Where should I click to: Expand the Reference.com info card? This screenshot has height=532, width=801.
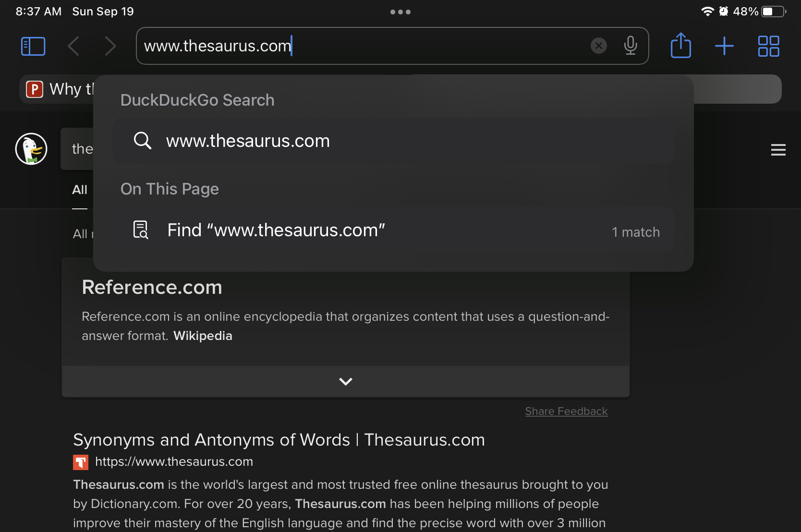(346, 381)
